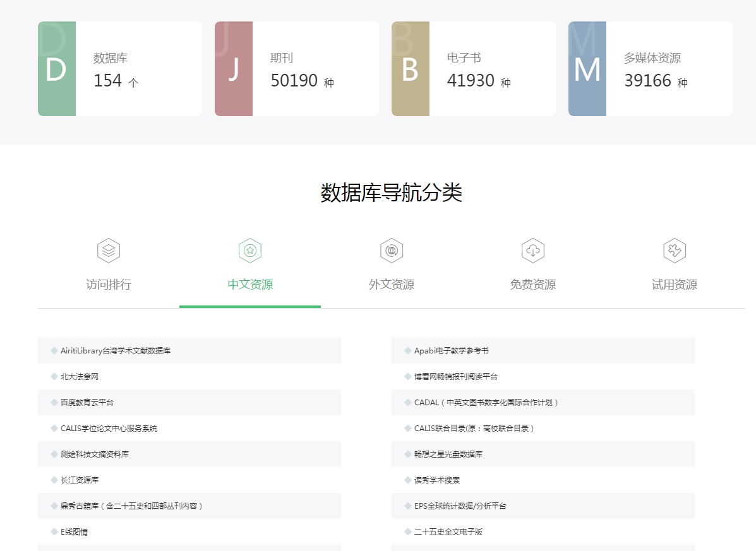The width and height of the screenshot is (756, 551).
Task: Click the cloud download icon for 免费资源
Action: coord(533,251)
